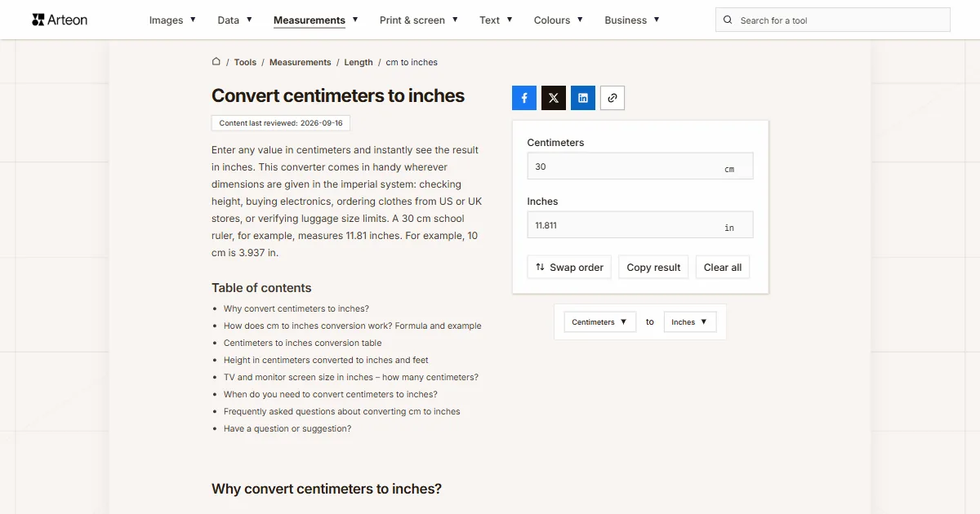Click the Copy result button
980x514 pixels.
(x=653, y=268)
